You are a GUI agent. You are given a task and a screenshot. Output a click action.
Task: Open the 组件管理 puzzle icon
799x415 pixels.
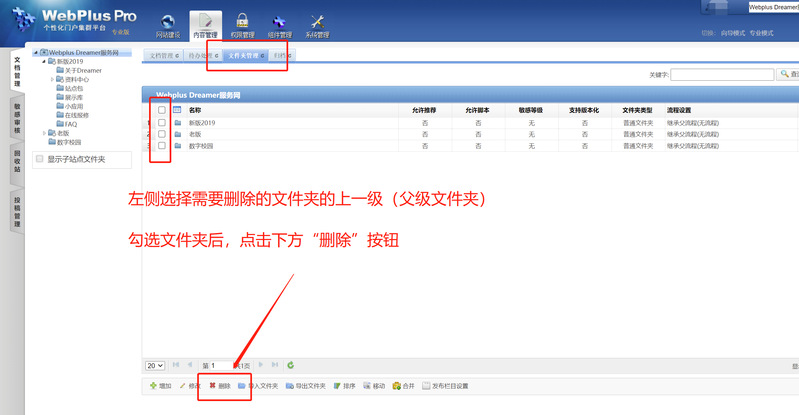click(279, 22)
